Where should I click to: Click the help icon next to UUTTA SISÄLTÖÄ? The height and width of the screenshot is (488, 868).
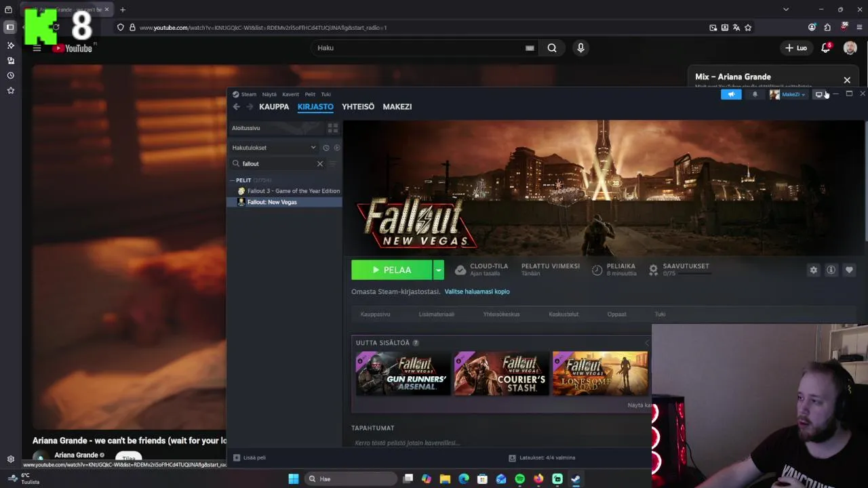pyautogui.click(x=416, y=343)
